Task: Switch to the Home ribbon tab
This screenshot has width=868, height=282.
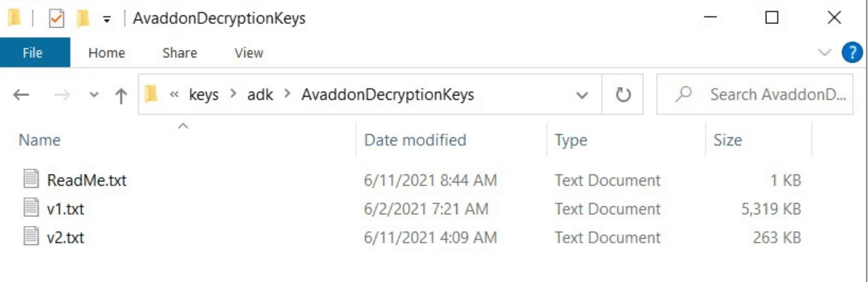Action: pos(107,53)
